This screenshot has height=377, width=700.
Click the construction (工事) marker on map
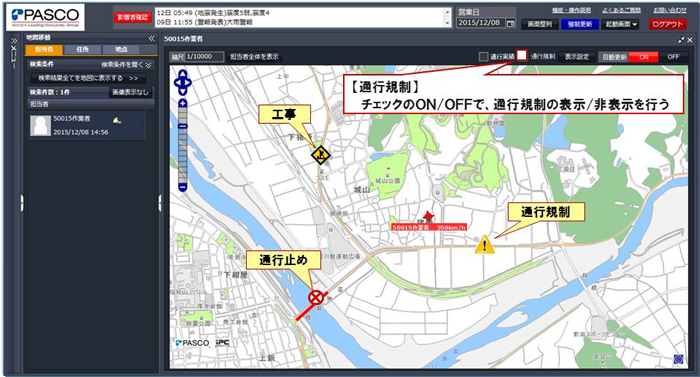point(321,155)
